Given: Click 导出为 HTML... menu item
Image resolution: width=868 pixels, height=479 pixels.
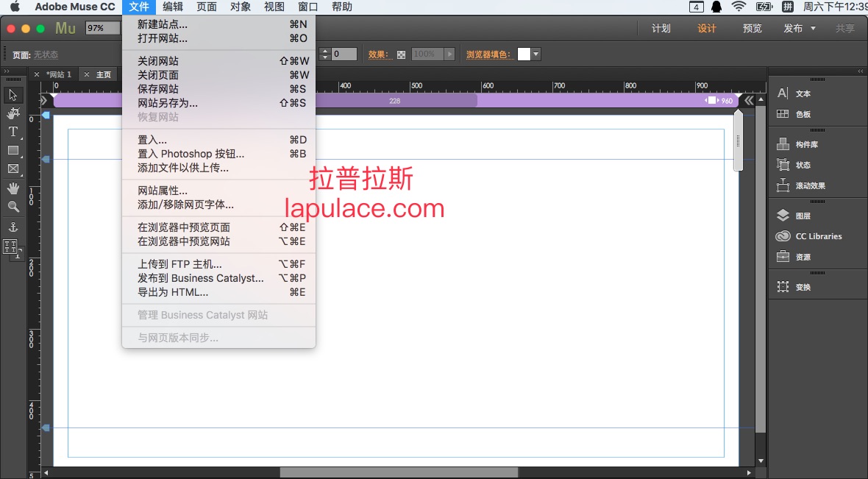Looking at the screenshot, I should click(x=173, y=292).
